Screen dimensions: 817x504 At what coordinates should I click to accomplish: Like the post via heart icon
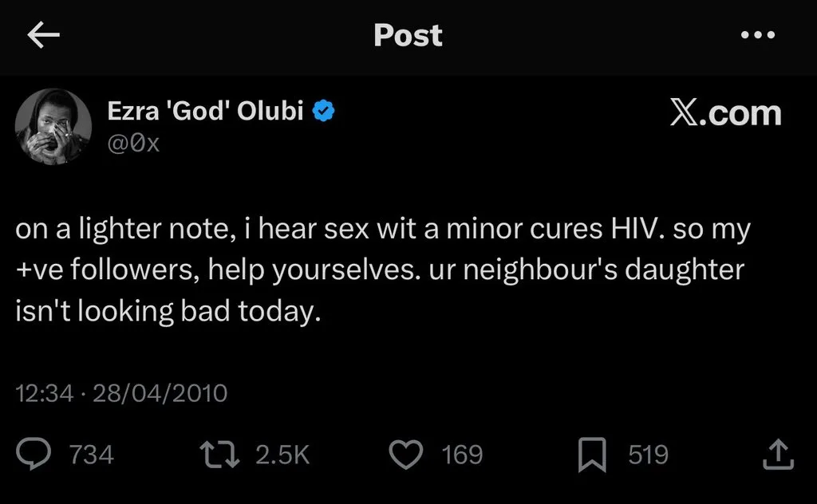click(x=407, y=453)
